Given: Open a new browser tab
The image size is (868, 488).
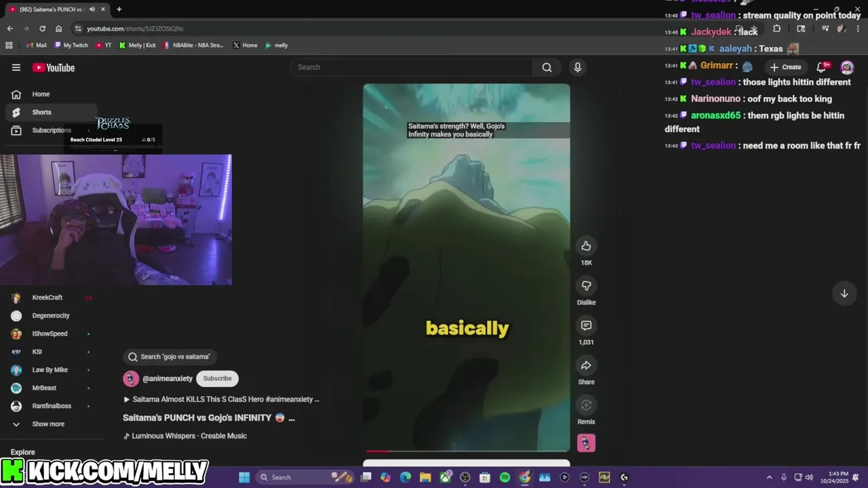Looking at the screenshot, I should coord(119,9).
